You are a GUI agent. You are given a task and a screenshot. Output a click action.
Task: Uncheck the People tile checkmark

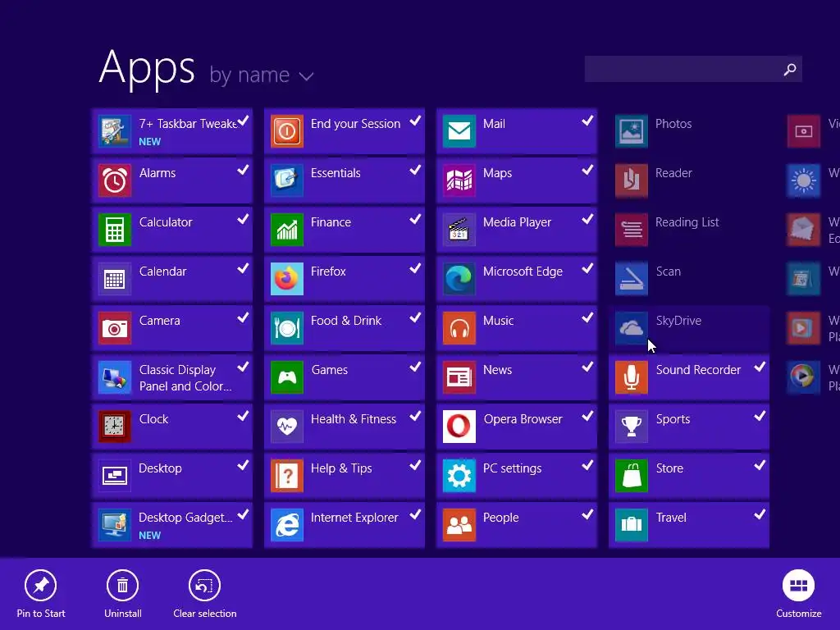pyautogui.click(x=587, y=515)
